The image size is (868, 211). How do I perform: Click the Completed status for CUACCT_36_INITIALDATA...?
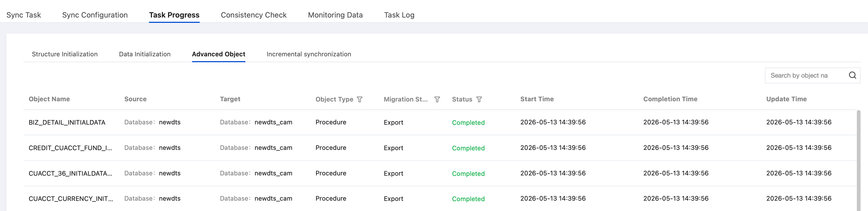pos(468,174)
